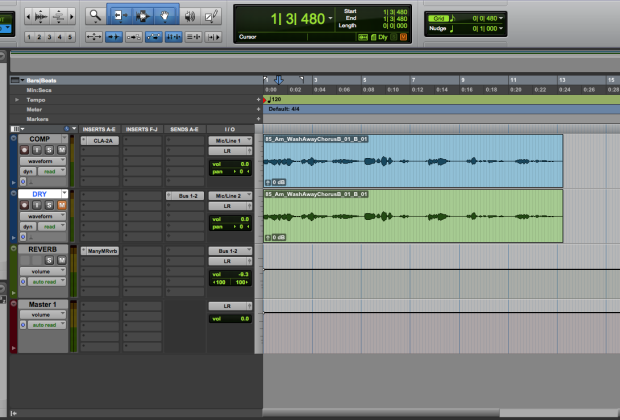Click the SENDS A-E column header
Screen dimensions: 620x420
click(x=183, y=129)
